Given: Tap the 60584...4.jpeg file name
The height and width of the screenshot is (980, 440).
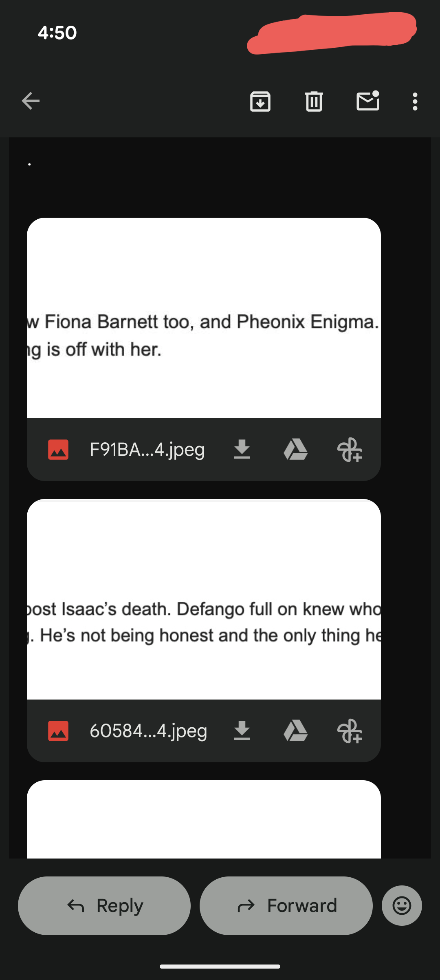Looking at the screenshot, I should [x=148, y=731].
